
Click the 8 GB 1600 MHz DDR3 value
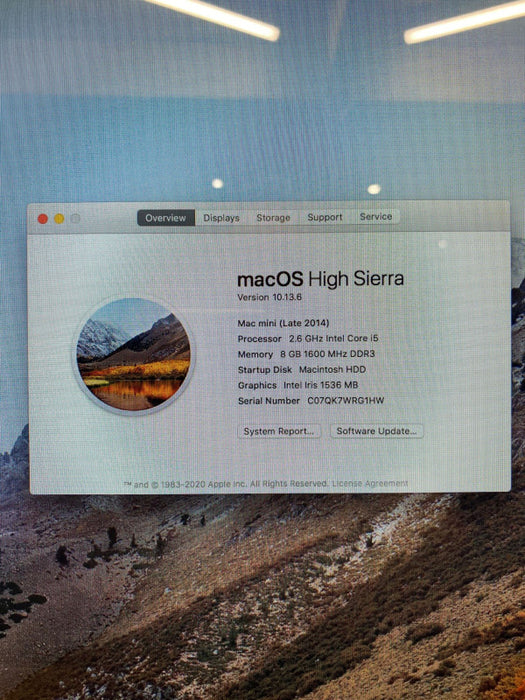(328, 354)
